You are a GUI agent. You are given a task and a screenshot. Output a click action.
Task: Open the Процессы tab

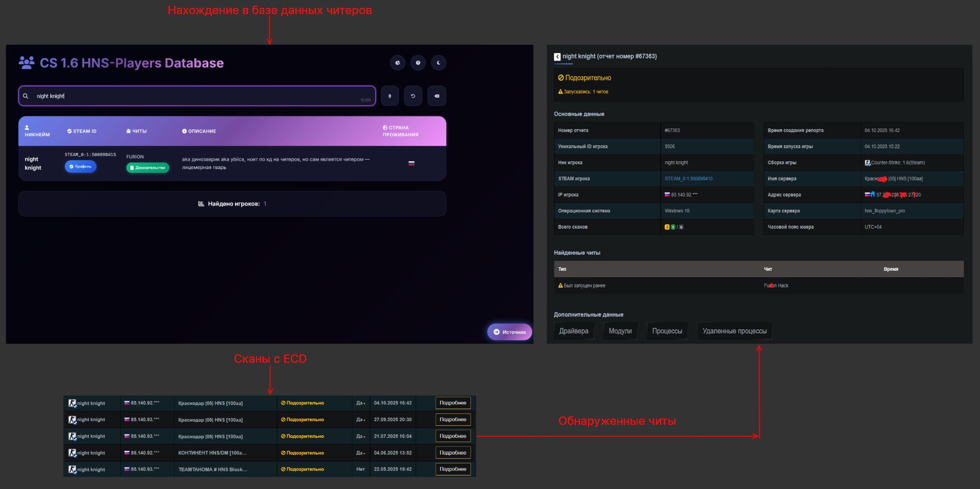click(x=667, y=331)
